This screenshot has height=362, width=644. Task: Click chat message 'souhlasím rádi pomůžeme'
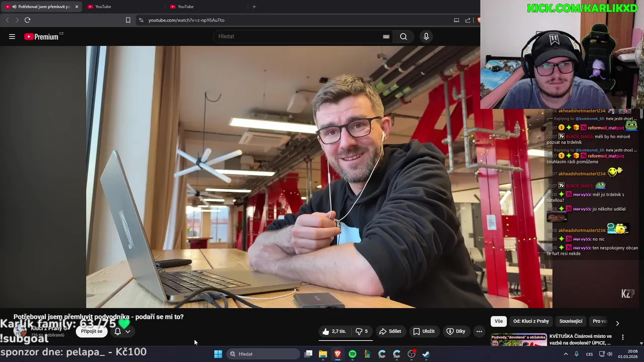coord(573,161)
